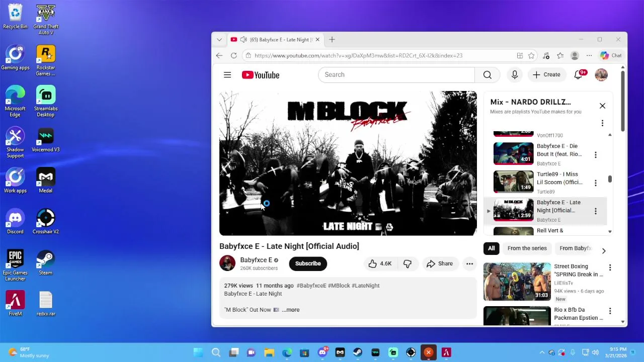
Task: Open options for Late Night playlist item
Action: tap(596, 211)
